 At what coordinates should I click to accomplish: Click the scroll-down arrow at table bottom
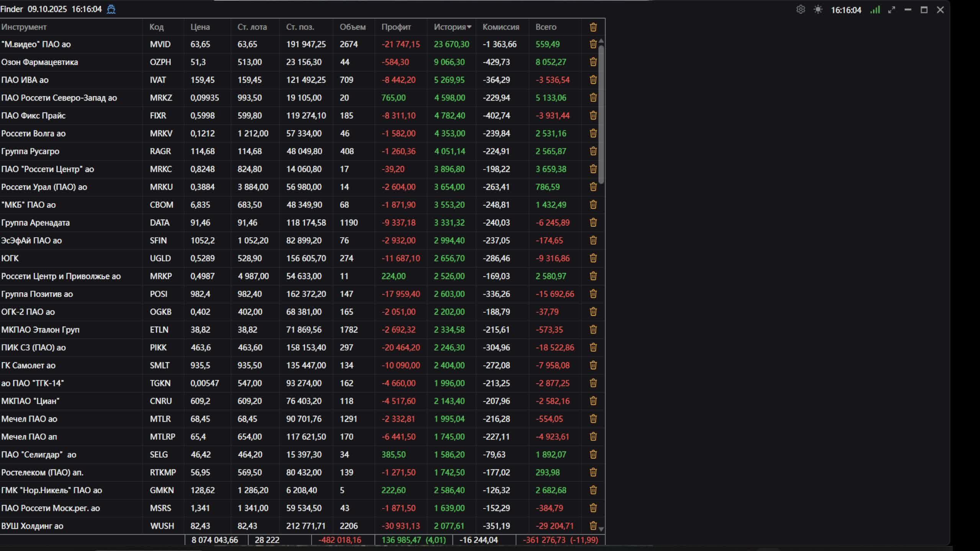click(x=601, y=529)
